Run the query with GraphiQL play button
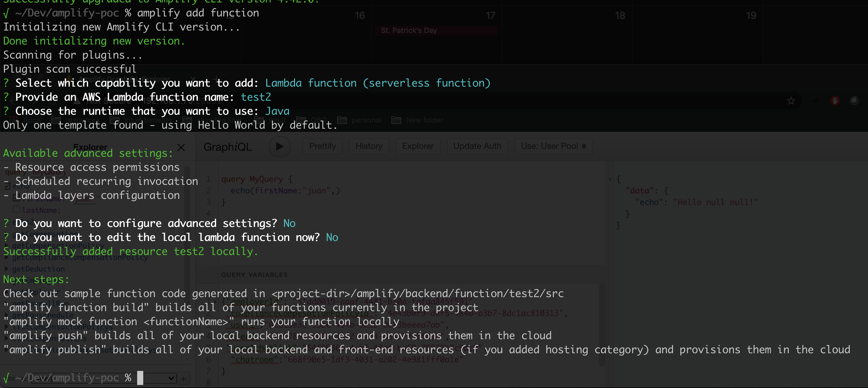Viewport: 868px width, 388px height. 279,146
